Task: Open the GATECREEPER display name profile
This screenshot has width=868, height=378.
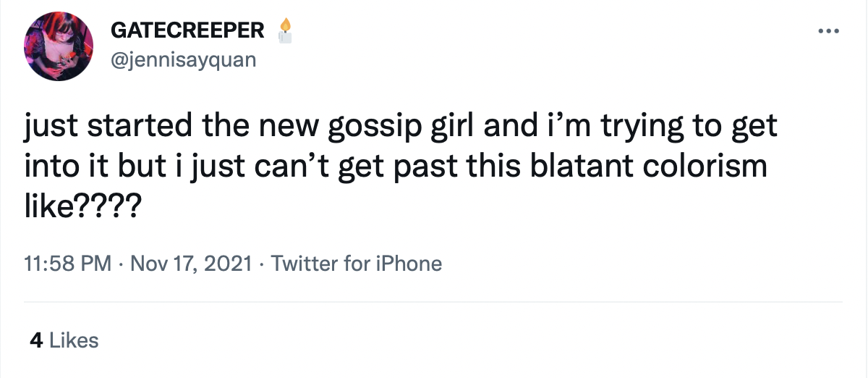Action: click(187, 30)
